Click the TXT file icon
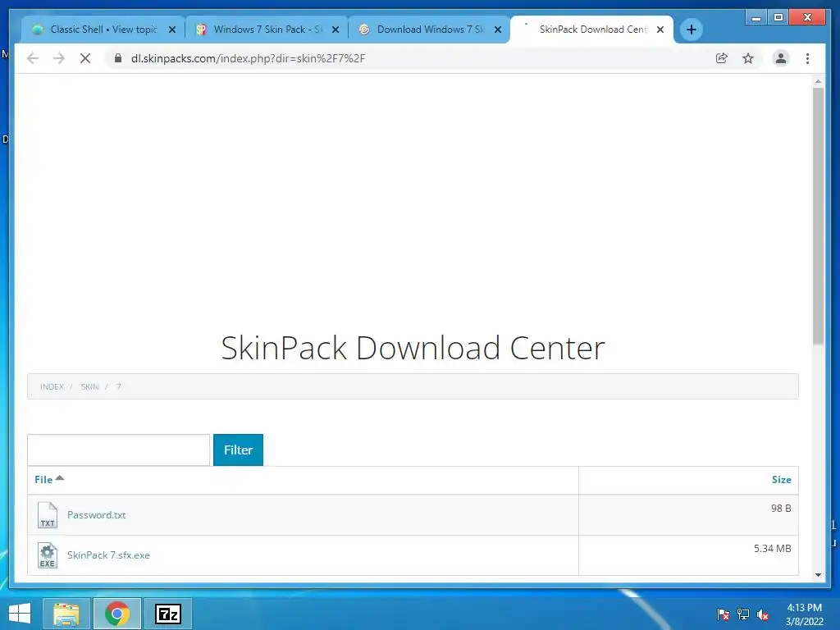Viewport: 840px width, 630px height. pos(47,515)
